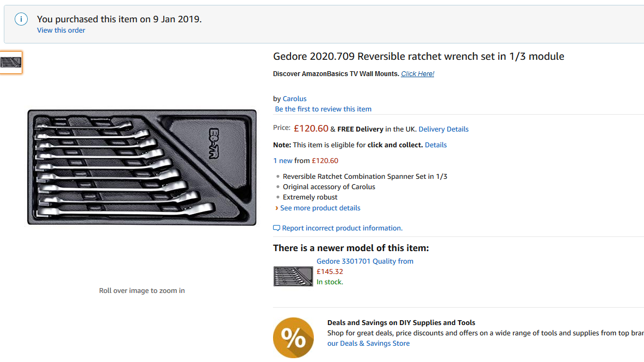This screenshot has height=362, width=644.
Task: Report incorrect product information link
Action: pyautogui.click(x=342, y=228)
